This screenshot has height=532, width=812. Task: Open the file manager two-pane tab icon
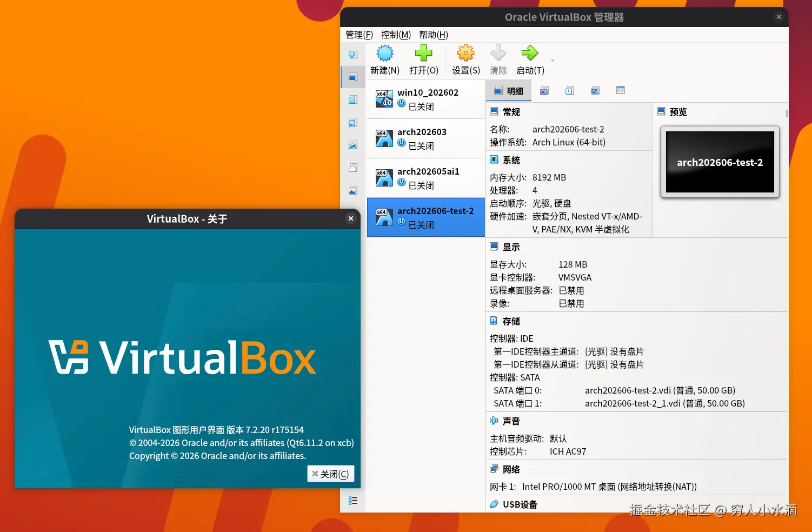point(621,90)
